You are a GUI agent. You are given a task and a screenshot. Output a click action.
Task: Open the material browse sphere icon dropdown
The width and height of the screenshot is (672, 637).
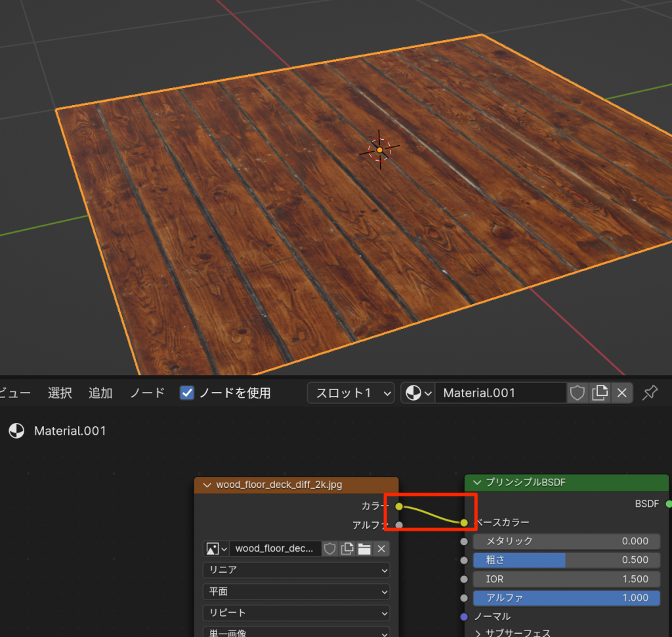tap(418, 393)
